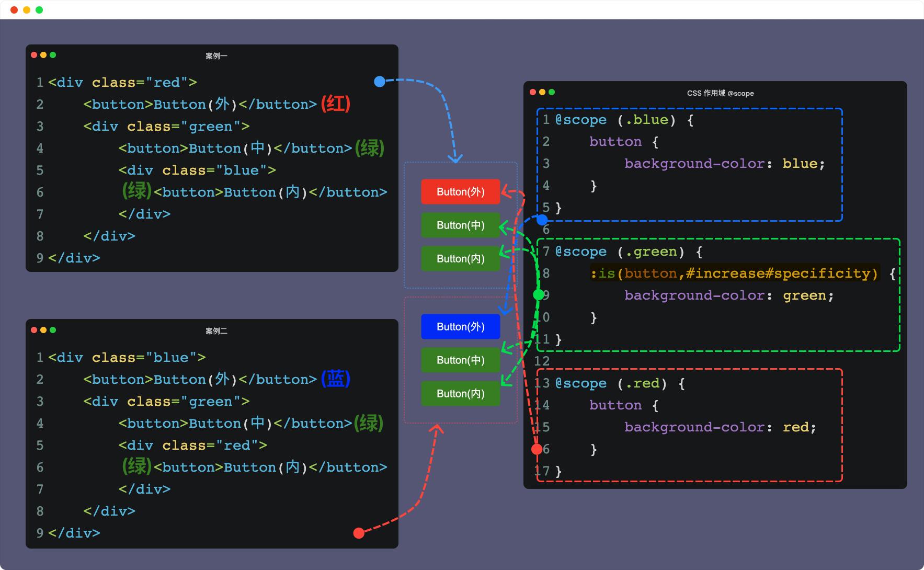Click 'button {' inside the .red scope
Viewport: 924px width, 570px height.
pyautogui.click(x=624, y=405)
